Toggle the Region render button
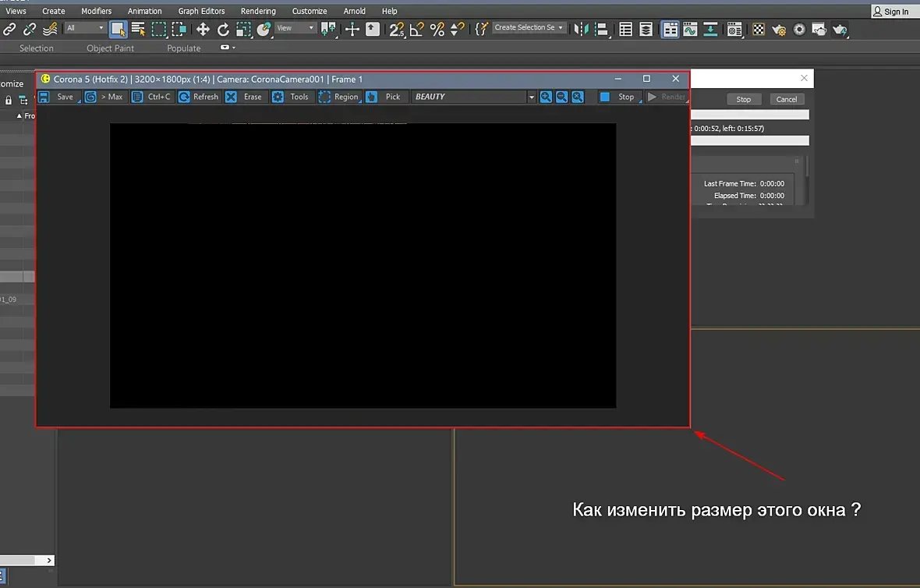The width and height of the screenshot is (920, 588). [x=339, y=97]
